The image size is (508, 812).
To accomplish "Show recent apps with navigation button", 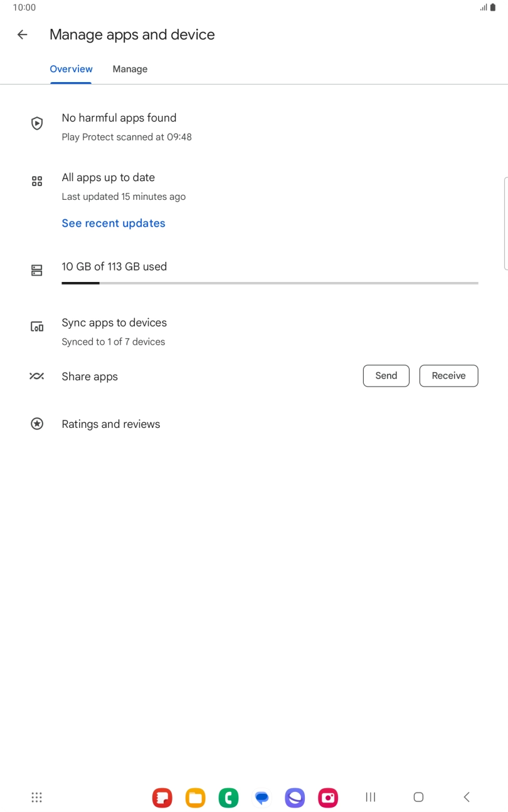I will click(371, 797).
